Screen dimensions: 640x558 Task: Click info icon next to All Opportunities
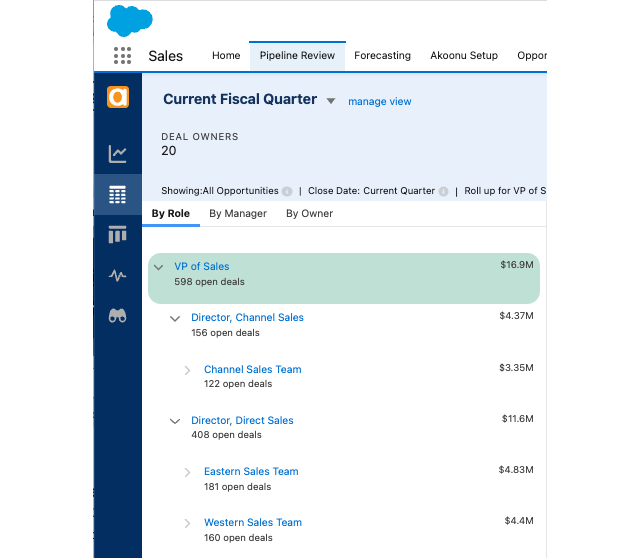pyautogui.click(x=287, y=191)
